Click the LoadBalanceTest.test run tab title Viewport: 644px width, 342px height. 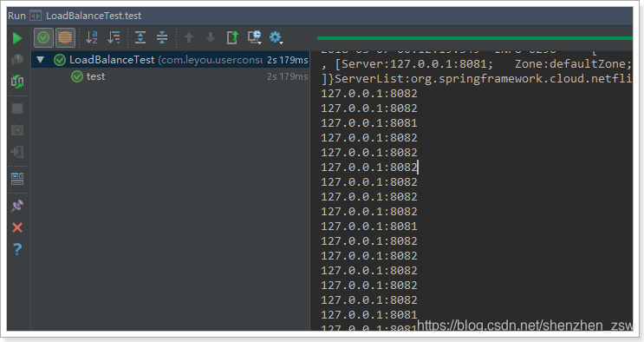tap(94, 16)
